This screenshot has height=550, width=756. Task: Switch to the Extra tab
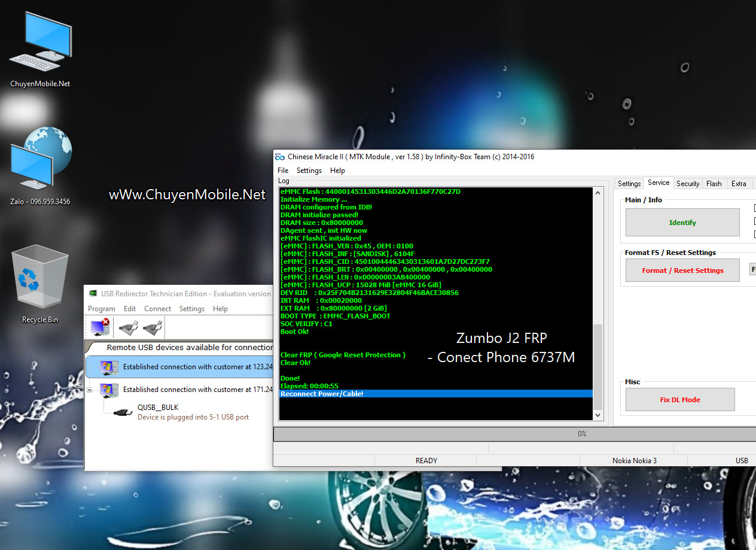point(739,184)
